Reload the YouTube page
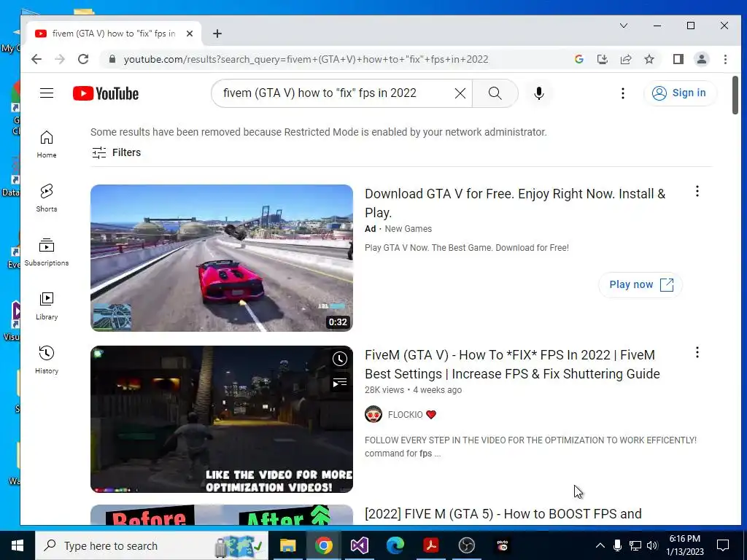Image resolution: width=747 pixels, height=560 pixels. (83, 59)
